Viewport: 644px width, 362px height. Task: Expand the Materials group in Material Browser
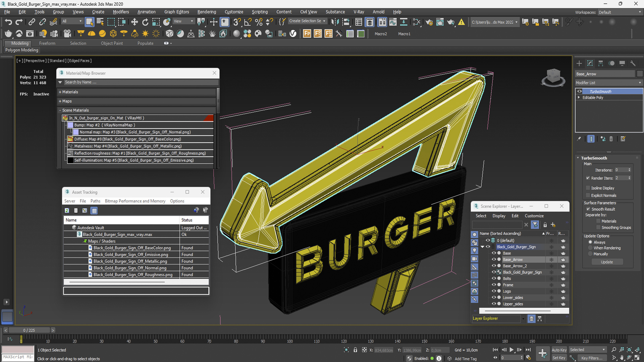click(x=68, y=92)
